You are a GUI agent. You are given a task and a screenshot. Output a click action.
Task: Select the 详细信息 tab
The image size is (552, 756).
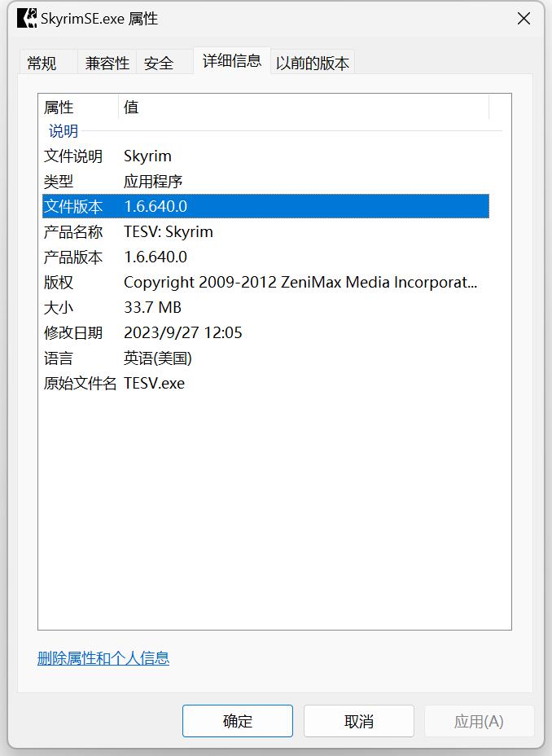click(x=232, y=61)
